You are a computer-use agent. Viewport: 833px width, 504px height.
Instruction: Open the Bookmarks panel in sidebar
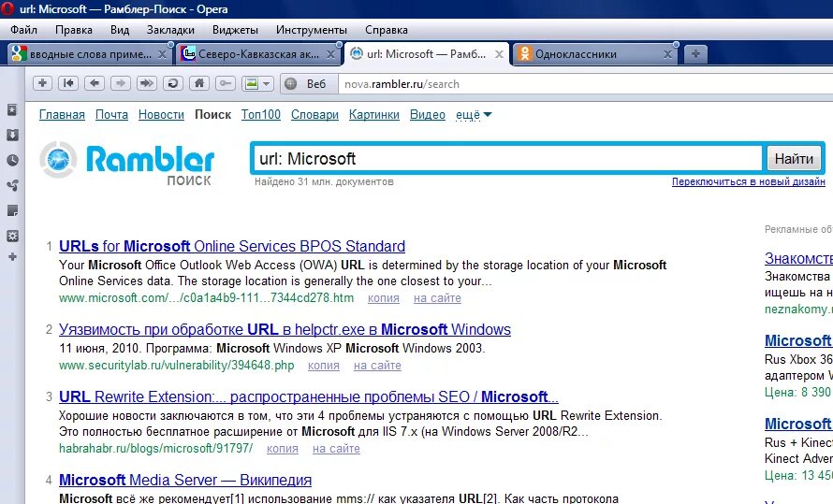tap(12, 109)
